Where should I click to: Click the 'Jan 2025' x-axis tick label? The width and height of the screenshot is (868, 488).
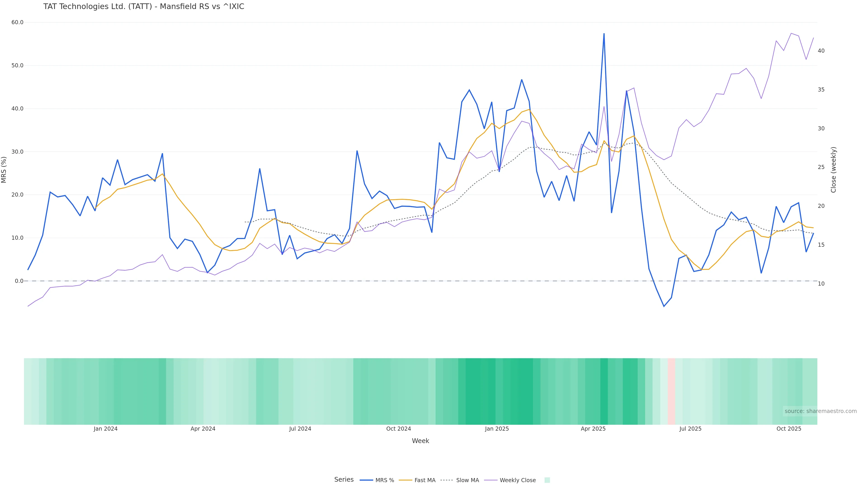click(497, 429)
